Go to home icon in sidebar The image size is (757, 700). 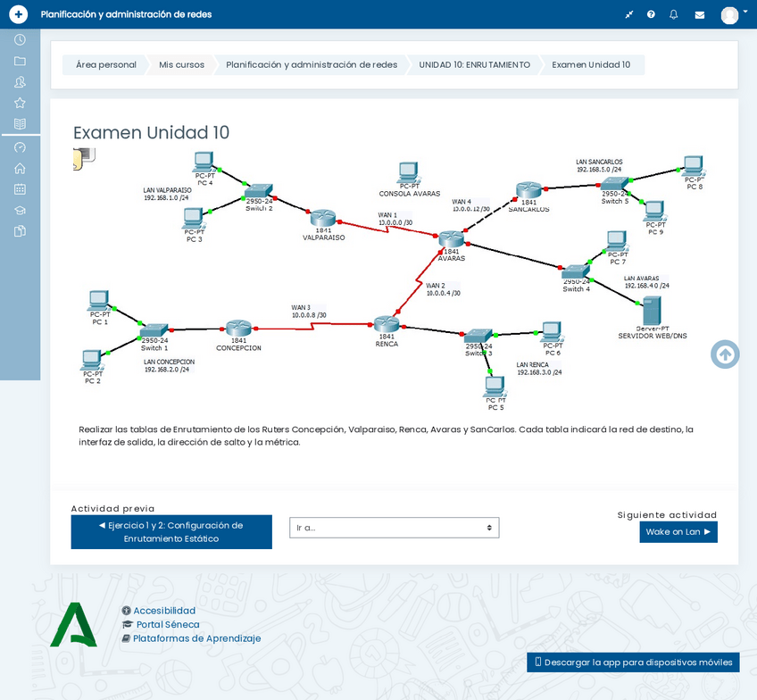[x=20, y=168]
